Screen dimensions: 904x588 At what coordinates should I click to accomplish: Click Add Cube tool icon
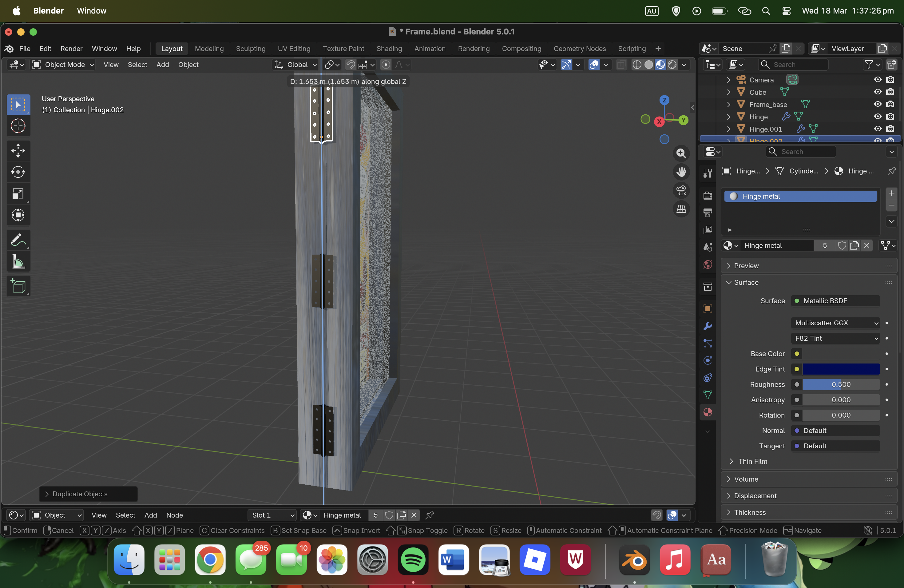(x=18, y=286)
